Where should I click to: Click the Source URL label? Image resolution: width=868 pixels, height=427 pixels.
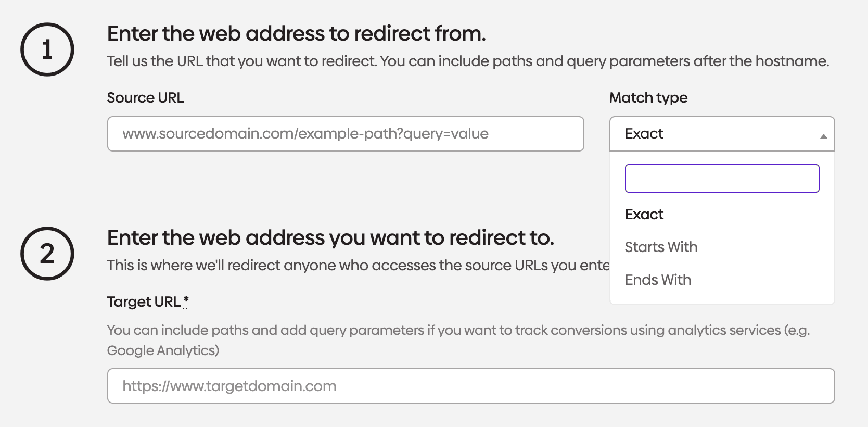click(146, 97)
